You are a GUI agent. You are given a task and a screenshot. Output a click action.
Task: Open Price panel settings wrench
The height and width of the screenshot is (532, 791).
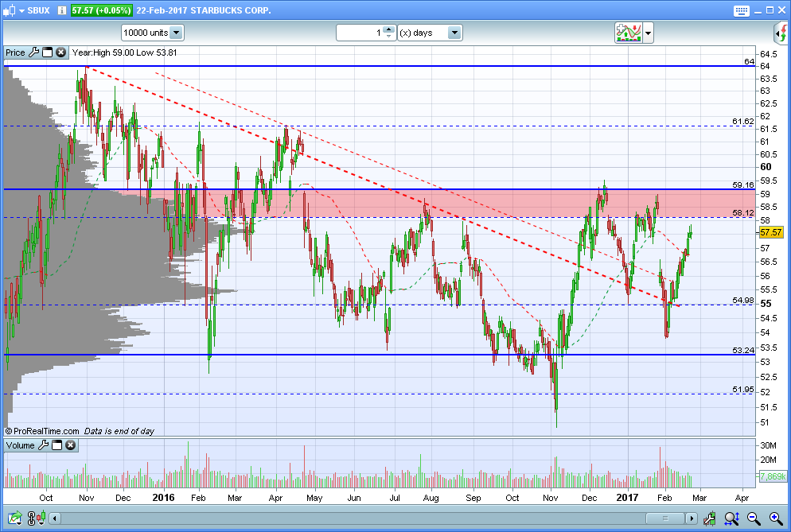click(x=33, y=52)
